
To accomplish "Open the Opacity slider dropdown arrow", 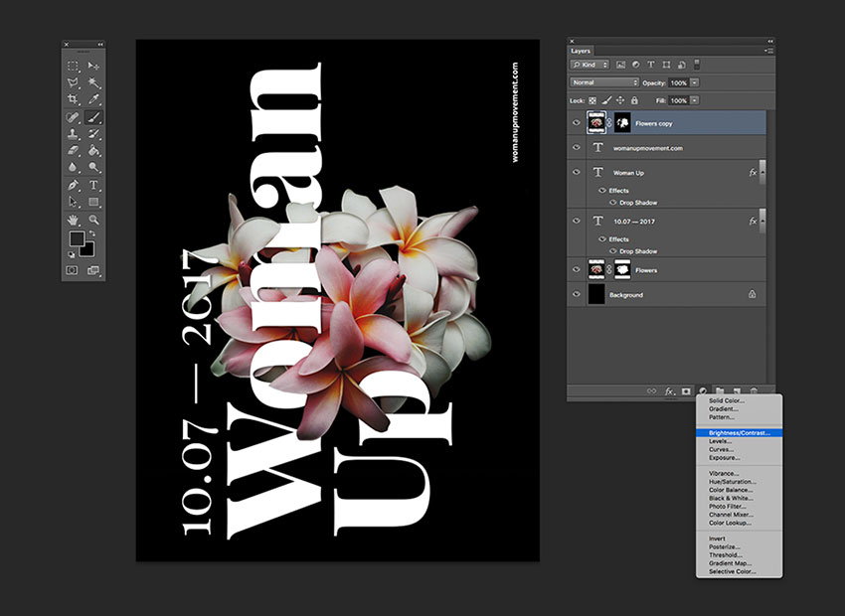I will (x=695, y=82).
